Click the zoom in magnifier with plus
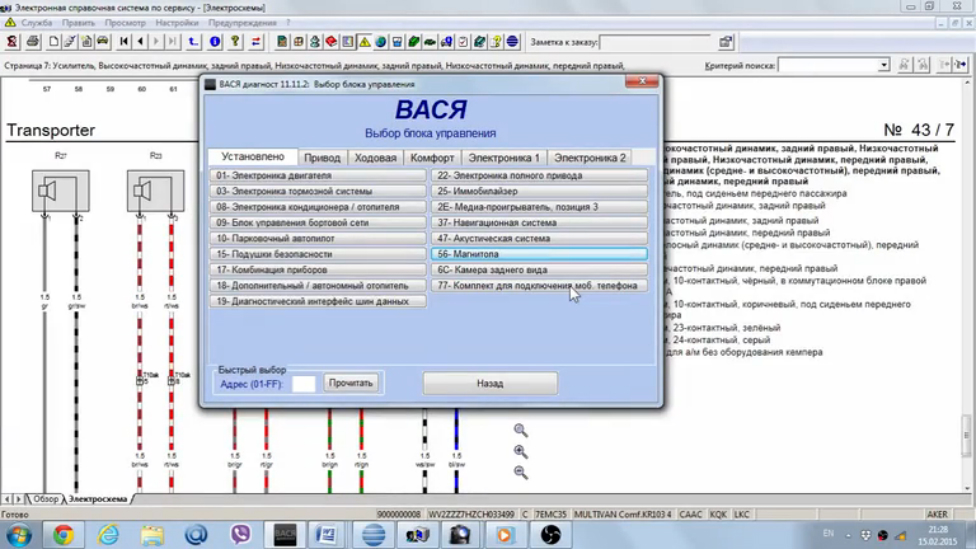 (x=521, y=451)
